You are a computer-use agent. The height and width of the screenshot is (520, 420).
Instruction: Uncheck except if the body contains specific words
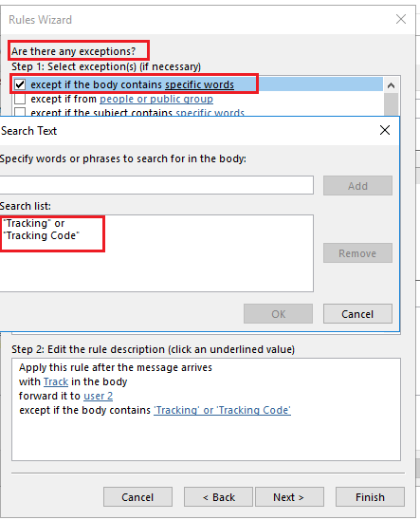tap(20, 84)
